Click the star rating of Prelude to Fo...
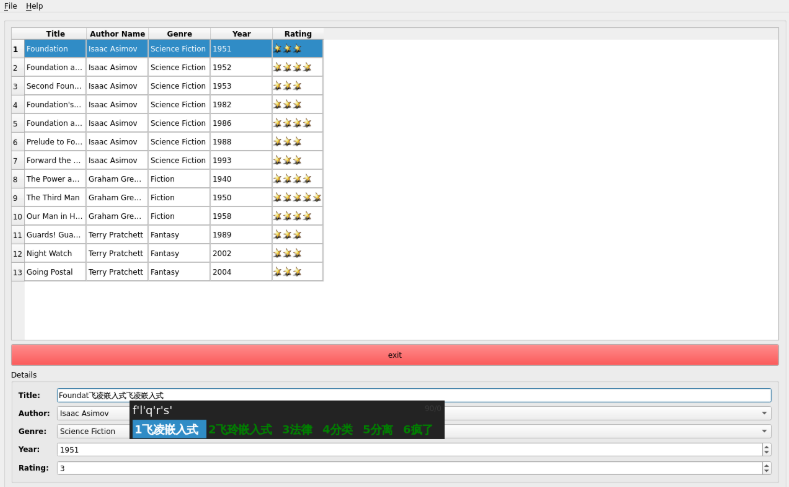 (297, 141)
